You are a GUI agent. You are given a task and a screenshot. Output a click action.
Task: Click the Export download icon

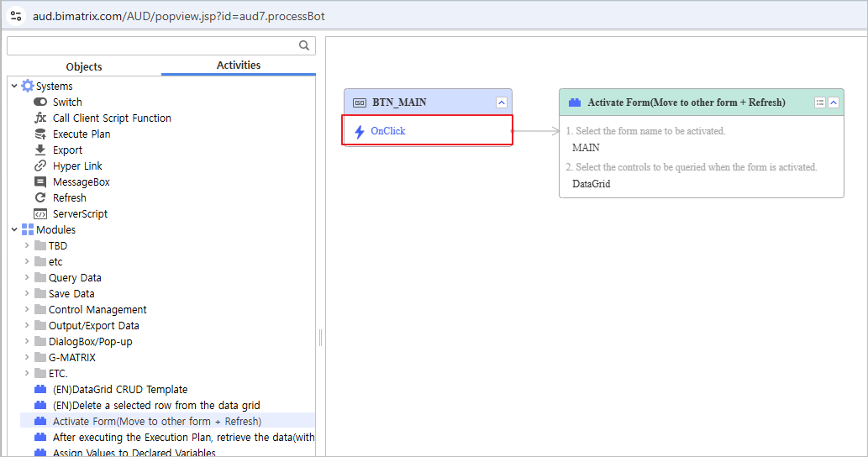click(x=40, y=150)
